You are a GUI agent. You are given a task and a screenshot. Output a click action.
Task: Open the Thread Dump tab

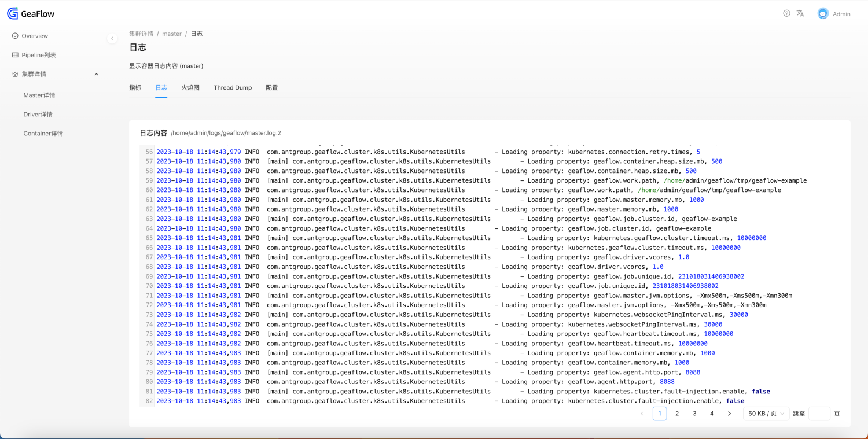[x=232, y=87]
